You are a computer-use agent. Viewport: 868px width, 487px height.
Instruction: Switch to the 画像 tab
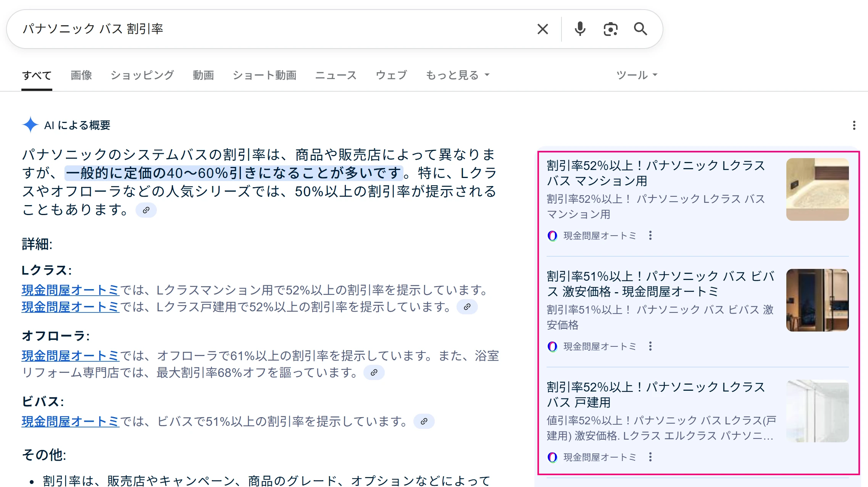pyautogui.click(x=81, y=75)
